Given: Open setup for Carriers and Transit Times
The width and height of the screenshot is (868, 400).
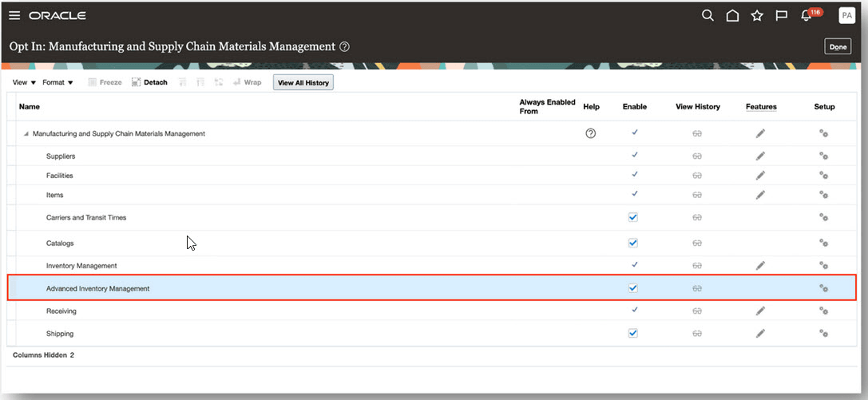Looking at the screenshot, I should click(x=824, y=217).
